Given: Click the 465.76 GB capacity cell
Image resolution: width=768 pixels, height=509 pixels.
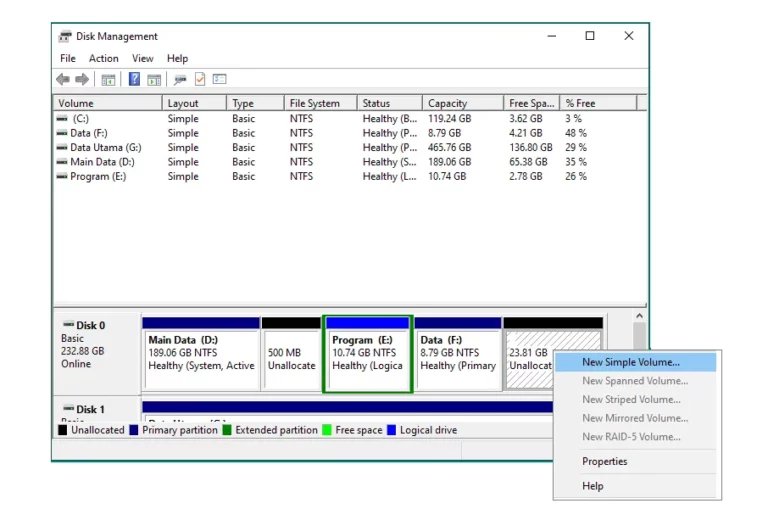Looking at the screenshot, I should pyautogui.click(x=450, y=147).
